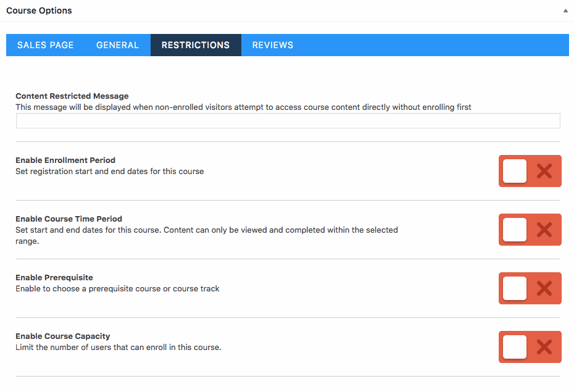Enable the Course Time Period switch
The height and width of the screenshot is (392, 574).
tap(530, 230)
